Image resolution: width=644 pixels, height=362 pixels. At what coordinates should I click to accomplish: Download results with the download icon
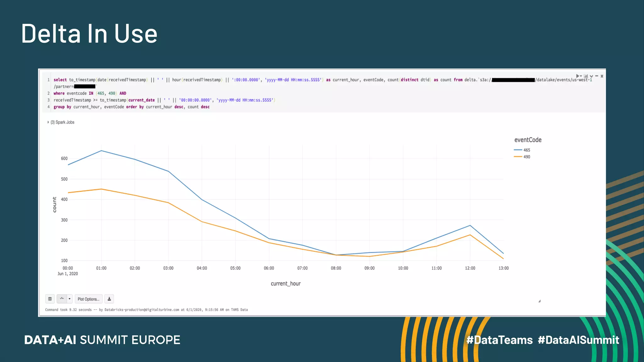point(109,299)
